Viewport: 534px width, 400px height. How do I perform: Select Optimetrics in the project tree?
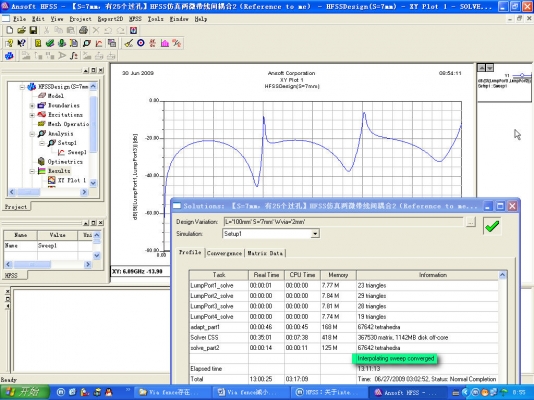coord(65,162)
